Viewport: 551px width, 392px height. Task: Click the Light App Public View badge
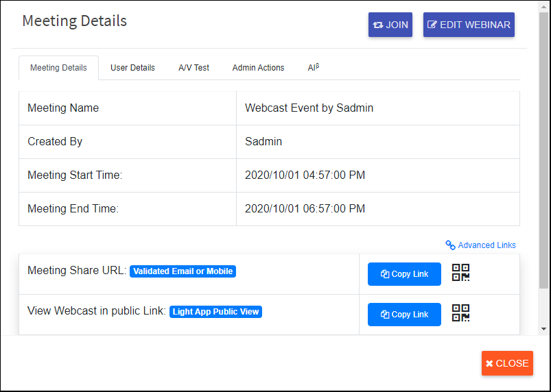click(x=215, y=312)
